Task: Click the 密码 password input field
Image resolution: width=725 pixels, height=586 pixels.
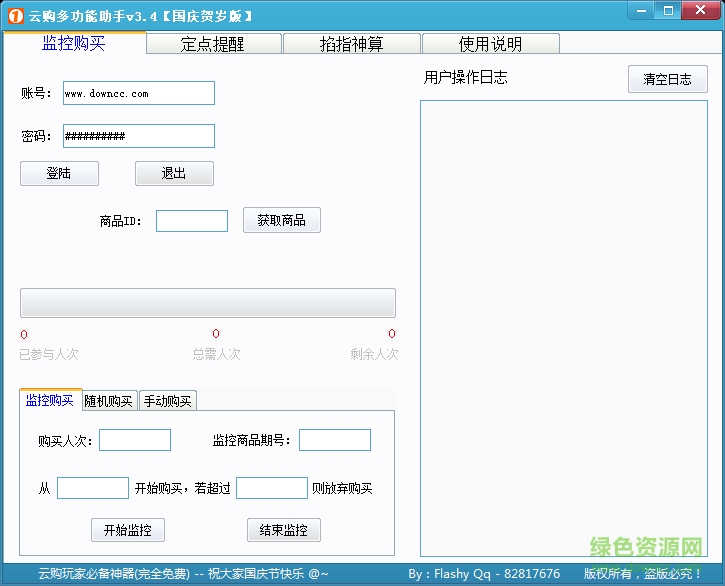Action: (139, 136)
